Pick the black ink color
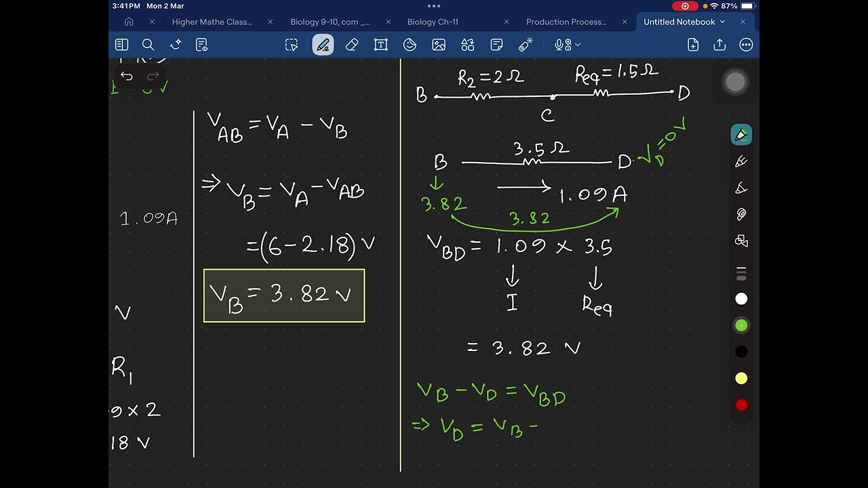 pyautogui.click(x=741, y=352)
